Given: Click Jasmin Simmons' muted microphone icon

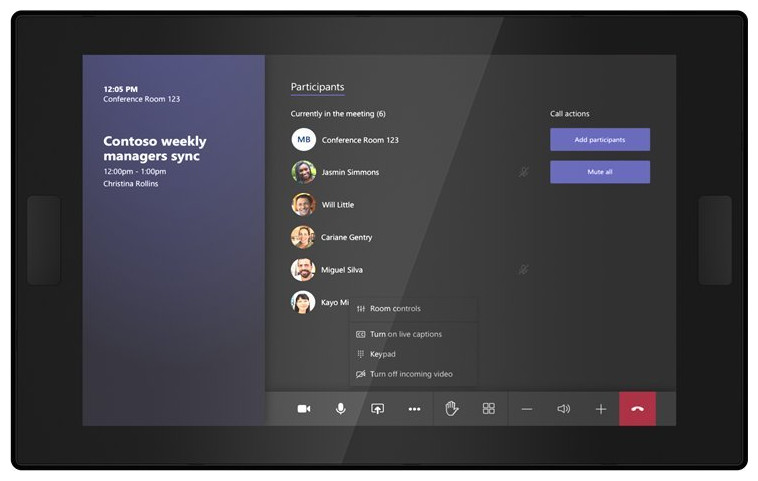Looking at the screenshot, I should point(523,172).
